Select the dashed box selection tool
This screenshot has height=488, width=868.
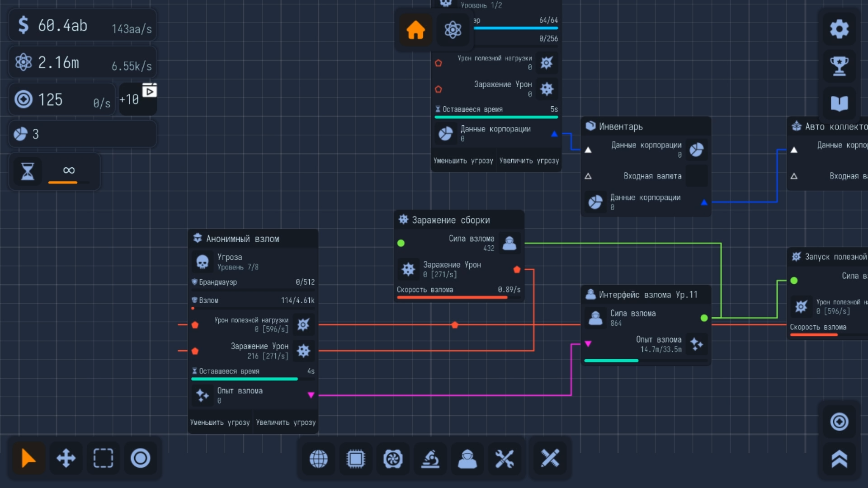point(103,458)
